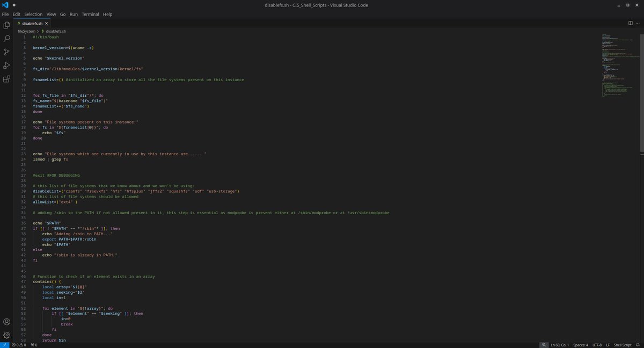Open the Accounts icon

6,321
